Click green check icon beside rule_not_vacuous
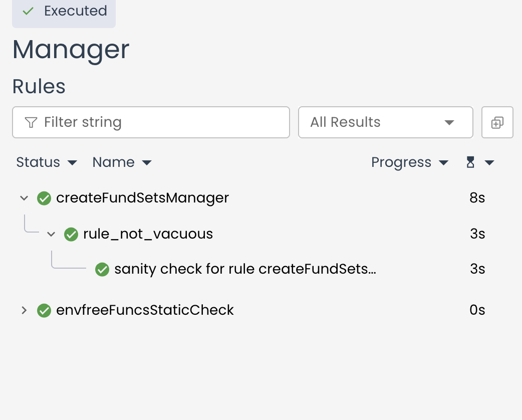The height and width of the screenshot is (420, 522). tap(71, 234)
